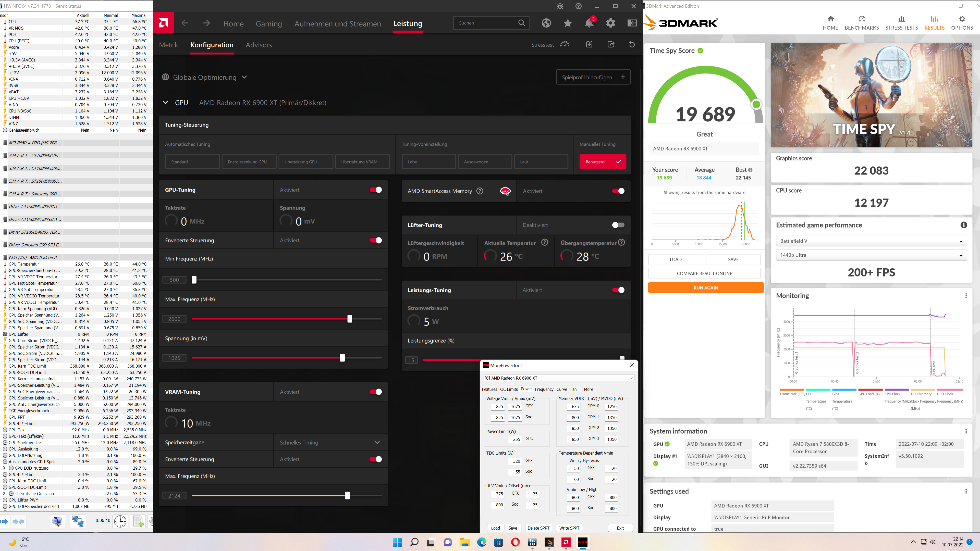Viewport: 980px width, 551px height.
Task: Click the GPU Max. Frequenz slider handle
Action: pyautogui.click(x=350, y=319)
